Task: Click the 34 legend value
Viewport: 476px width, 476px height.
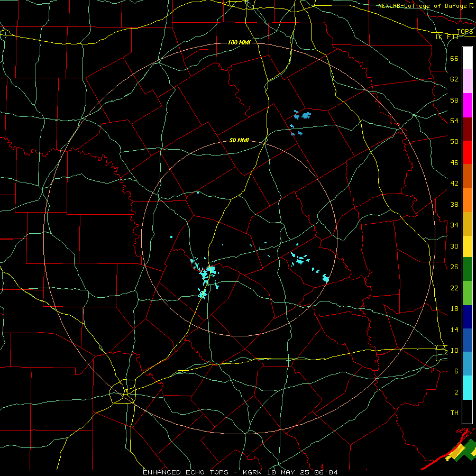Action: (x=454, y=225)
